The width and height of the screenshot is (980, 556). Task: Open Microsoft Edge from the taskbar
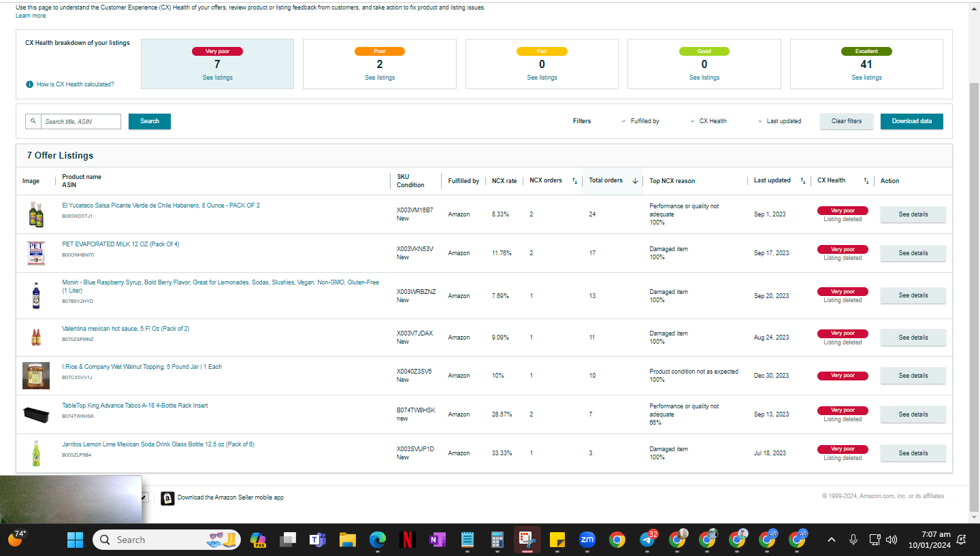pyautogui.click(x=378, y=540)
